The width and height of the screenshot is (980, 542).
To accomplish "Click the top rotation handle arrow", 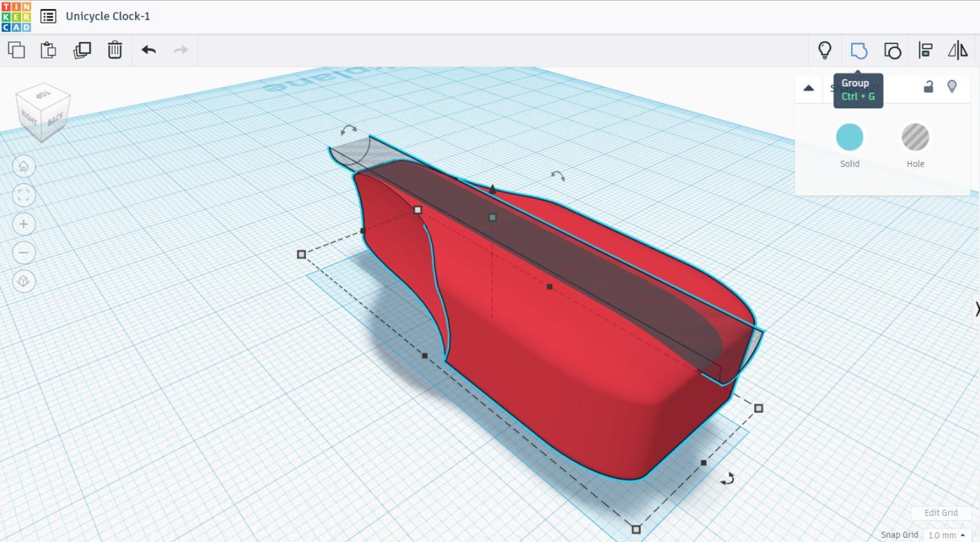I will click(x=349, y=130).
